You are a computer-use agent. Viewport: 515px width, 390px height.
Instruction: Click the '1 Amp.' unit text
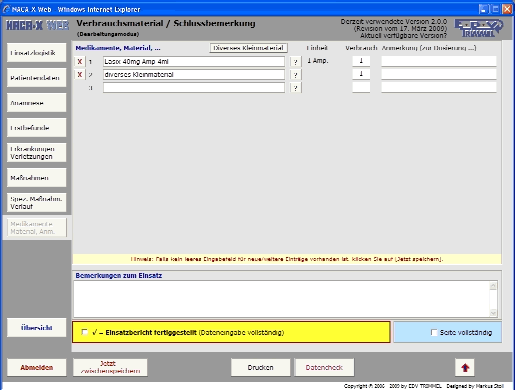pos(318,61)
